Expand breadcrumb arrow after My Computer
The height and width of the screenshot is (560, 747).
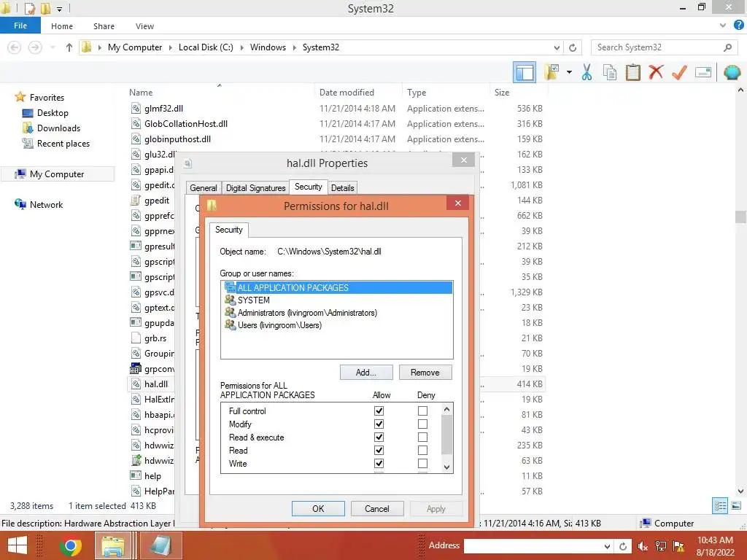click(170, 47)
